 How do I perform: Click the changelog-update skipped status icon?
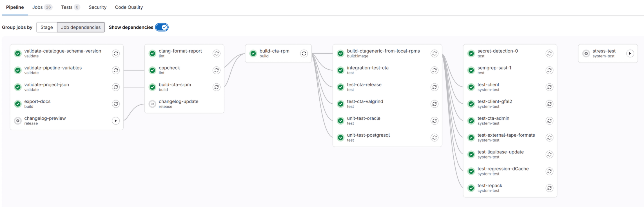point(152,104)
